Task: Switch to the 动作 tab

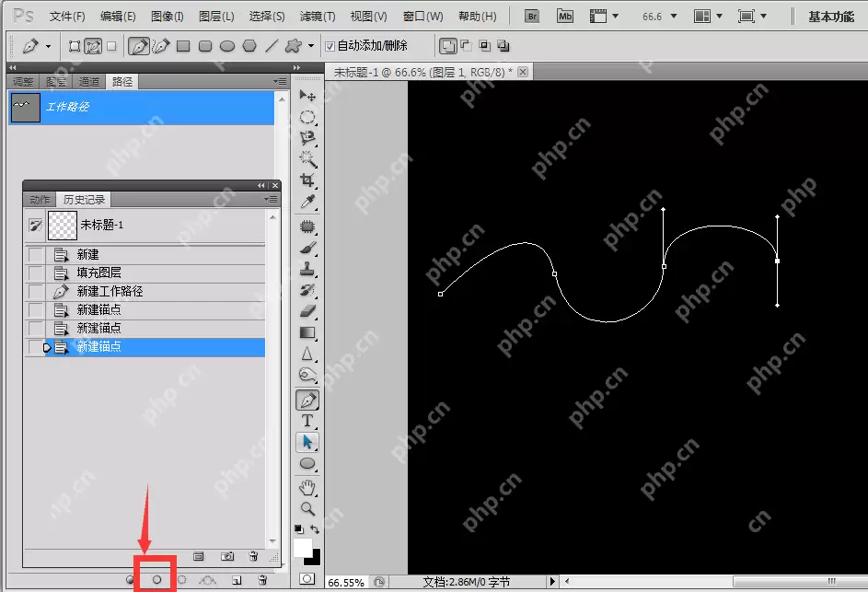Action: [40, 200]
